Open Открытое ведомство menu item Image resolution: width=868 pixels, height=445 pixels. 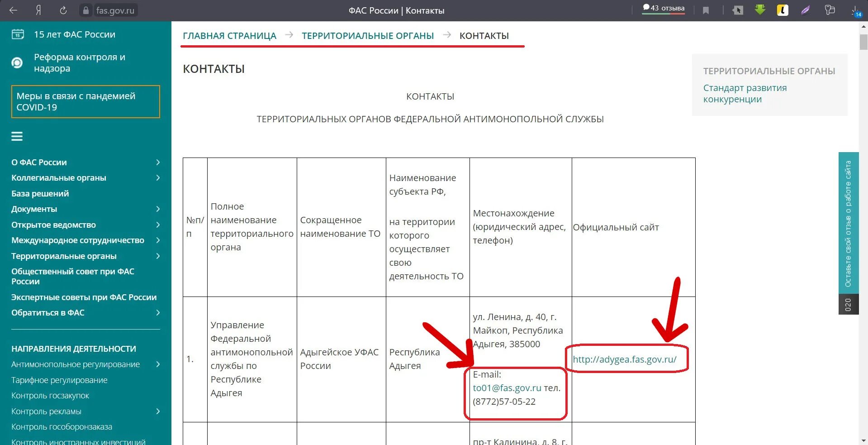(x=53, y=225)
